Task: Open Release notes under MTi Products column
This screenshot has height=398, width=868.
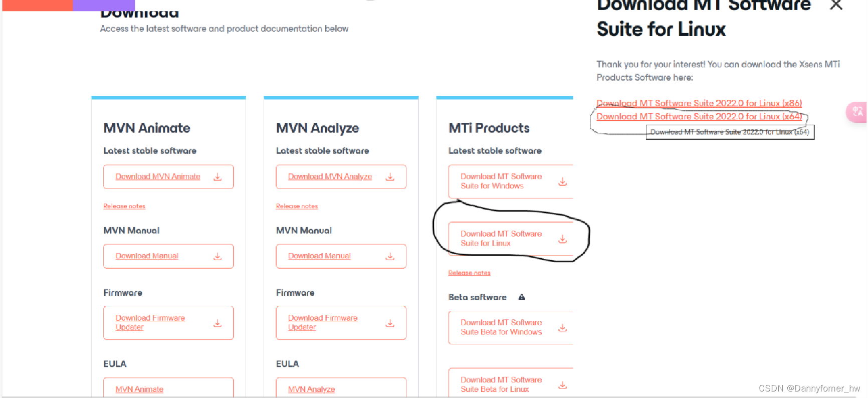Action: click(469, 272)
